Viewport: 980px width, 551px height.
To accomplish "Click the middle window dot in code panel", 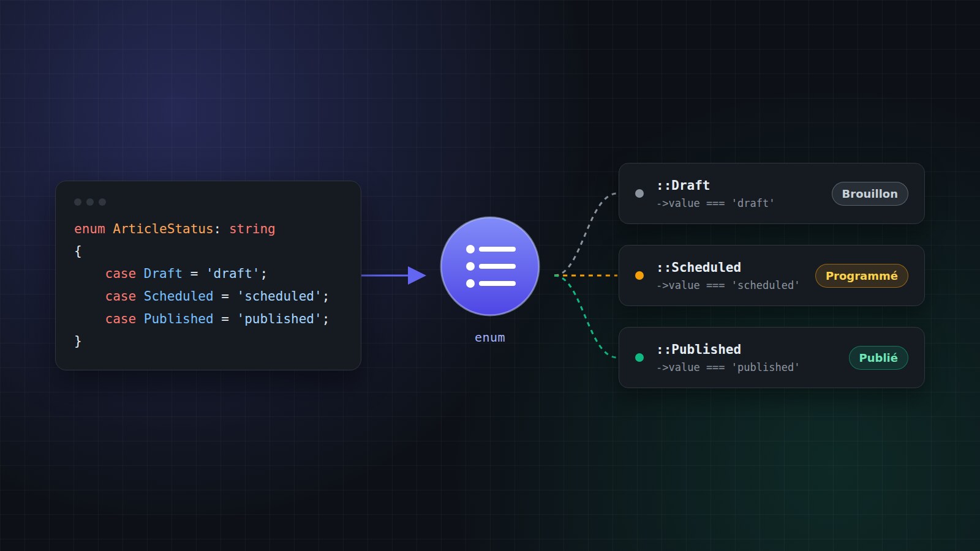I will [90, 202].
